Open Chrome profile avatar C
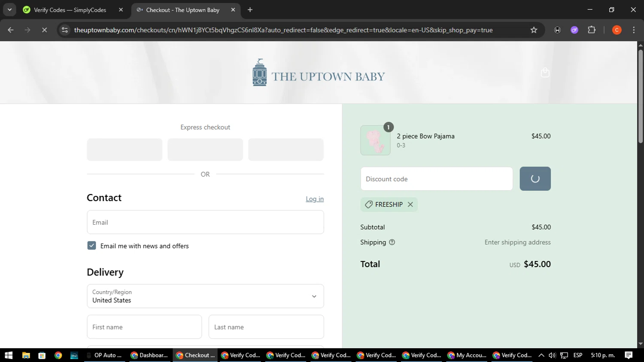The image size is (644, 362). click(617, 30)
